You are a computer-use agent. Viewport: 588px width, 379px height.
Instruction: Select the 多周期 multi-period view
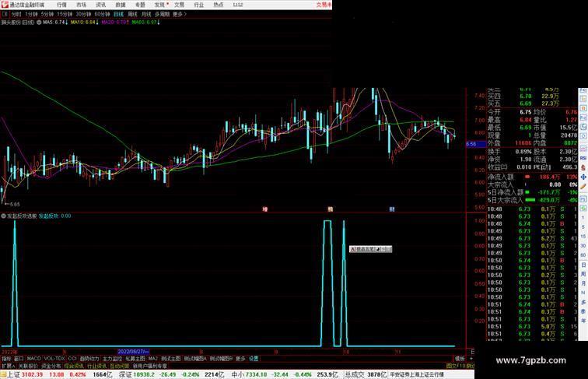click(x=162, y=14)
